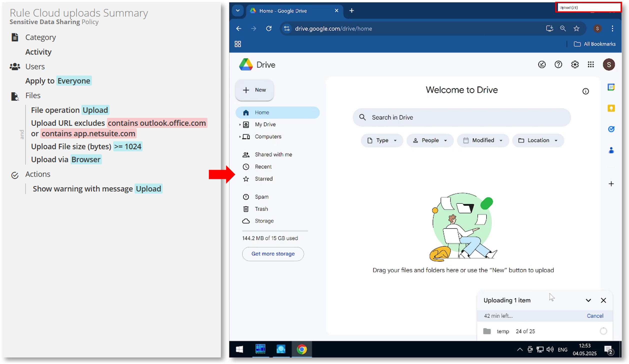Open Chrome three-dot menu

(612, 28)
